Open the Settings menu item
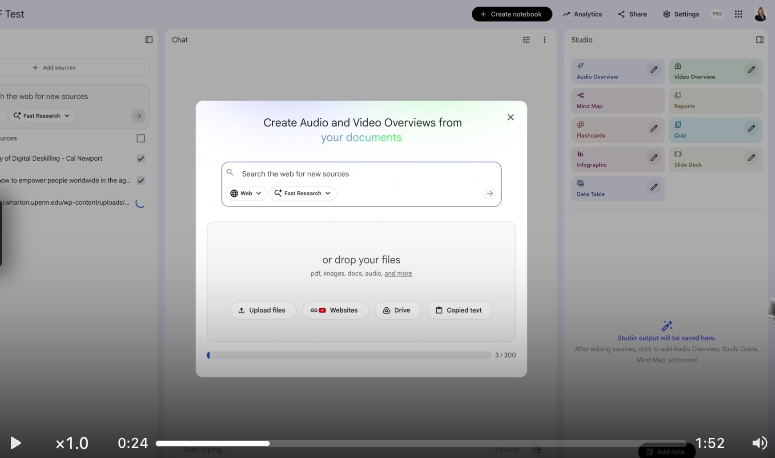This screenshot has height=458, width=775. tap(681, 14)
